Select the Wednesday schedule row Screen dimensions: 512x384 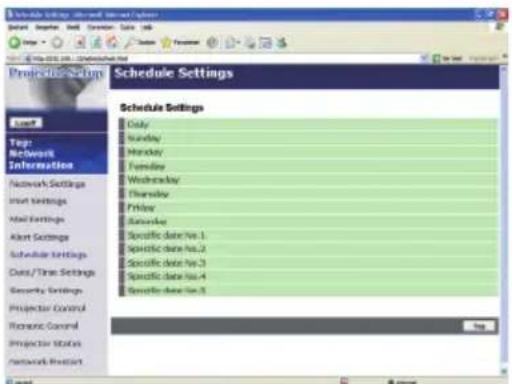coord(308,180)
